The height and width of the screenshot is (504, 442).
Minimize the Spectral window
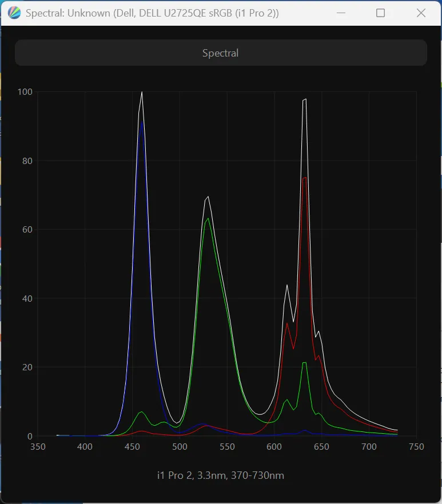(x=342, y=13)
